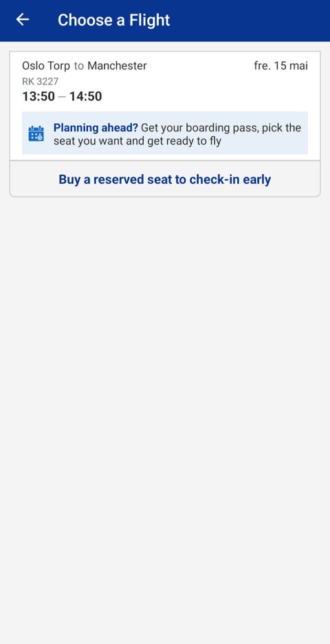Tap the empty blue header bar area
330x644 pixels.
(x=250, y=21)
